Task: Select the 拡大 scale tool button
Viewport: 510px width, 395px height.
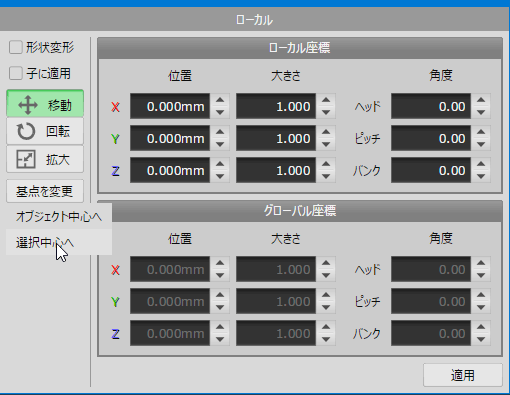Action: tap(45, 159)
